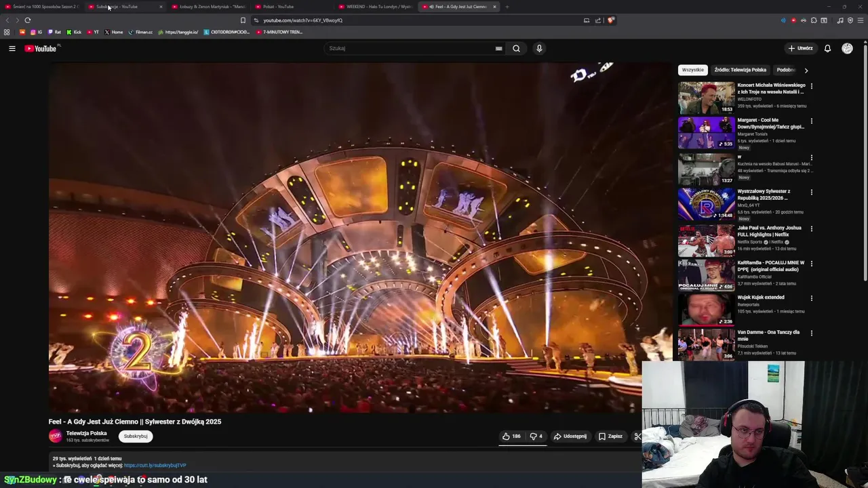The height and width of the screenshot is (488, 868).
Task: Open the extensions puzzle icon
Action: pos(814,20)
